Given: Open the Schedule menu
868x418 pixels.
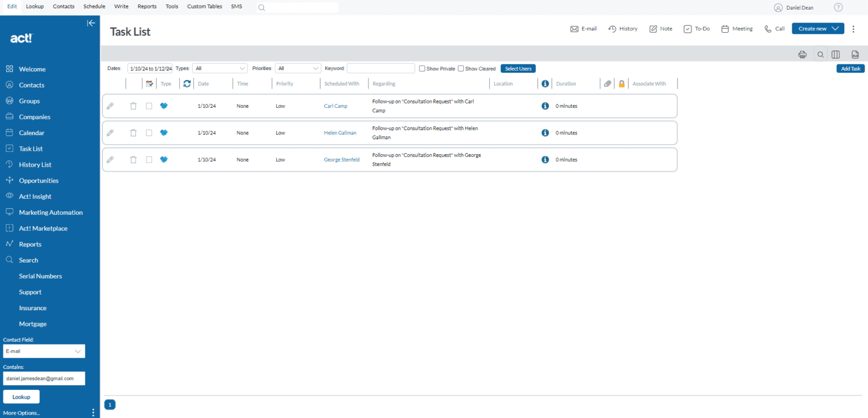Looking at the screenshot, I should 94,7.
